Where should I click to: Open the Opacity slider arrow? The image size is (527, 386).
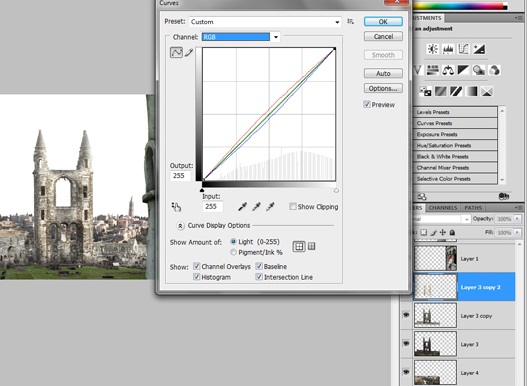tap(517, 219)
